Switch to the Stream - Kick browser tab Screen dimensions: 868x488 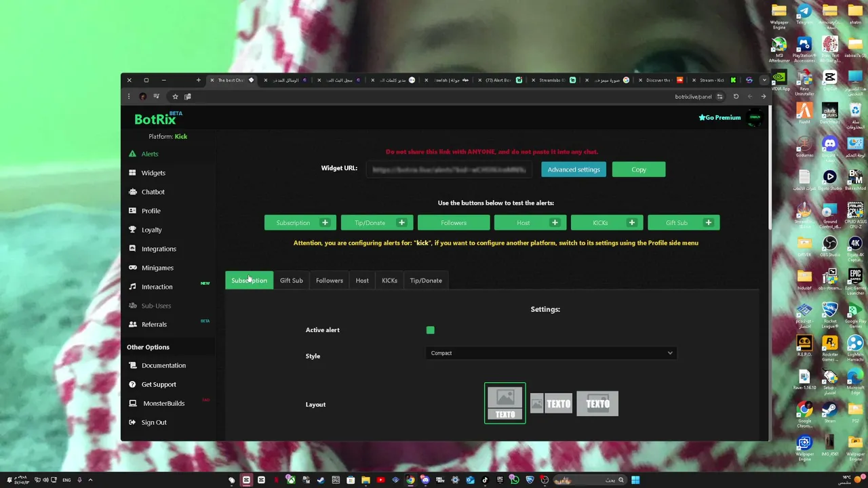pyautogui.click(x=713, y=80)
